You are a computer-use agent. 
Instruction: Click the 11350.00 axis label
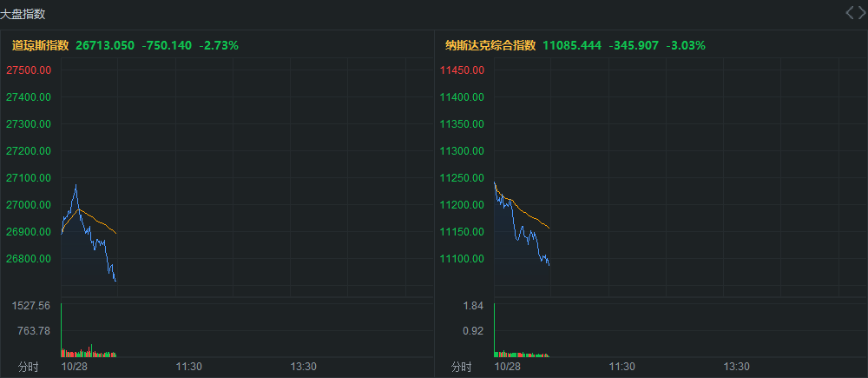coord(462,123)
